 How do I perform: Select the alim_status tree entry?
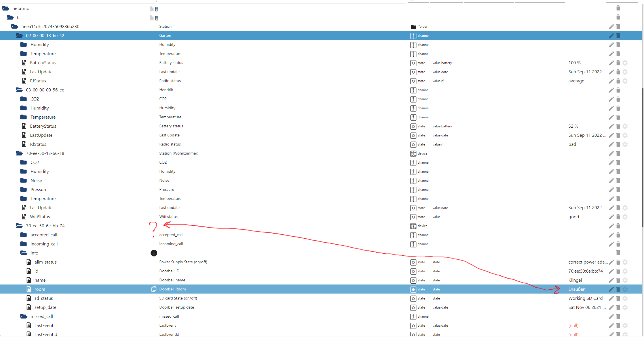(x=46, y=262)
